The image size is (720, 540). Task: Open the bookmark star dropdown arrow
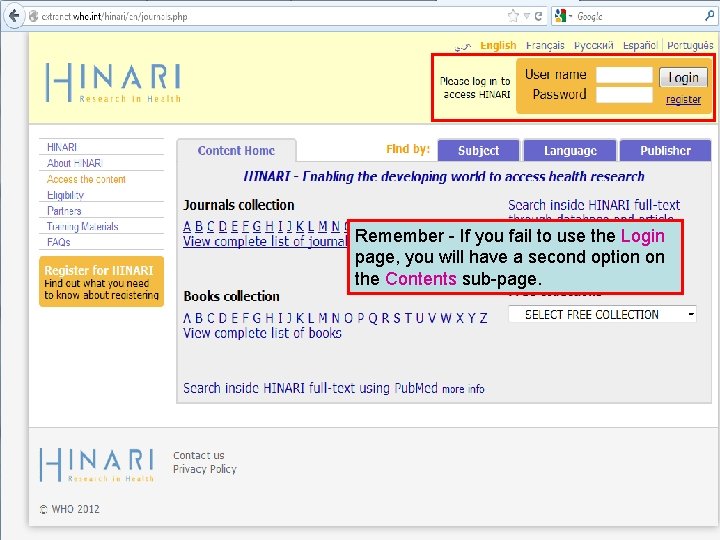[527, 17]
